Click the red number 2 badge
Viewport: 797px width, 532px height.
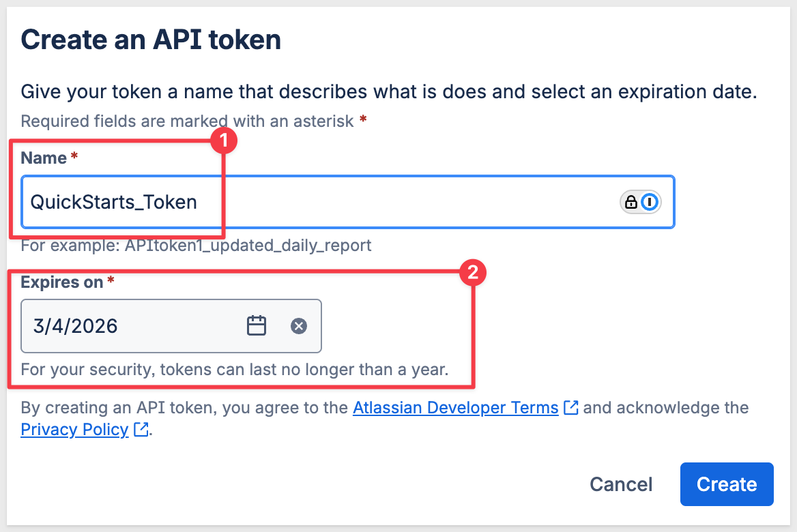point(473,274)
